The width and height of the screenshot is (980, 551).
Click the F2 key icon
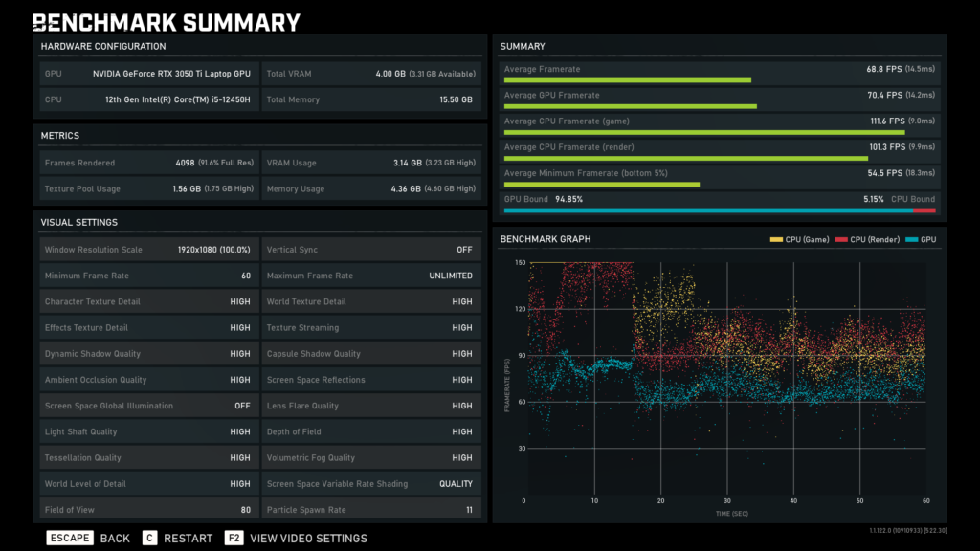click(x=234, y=538)
